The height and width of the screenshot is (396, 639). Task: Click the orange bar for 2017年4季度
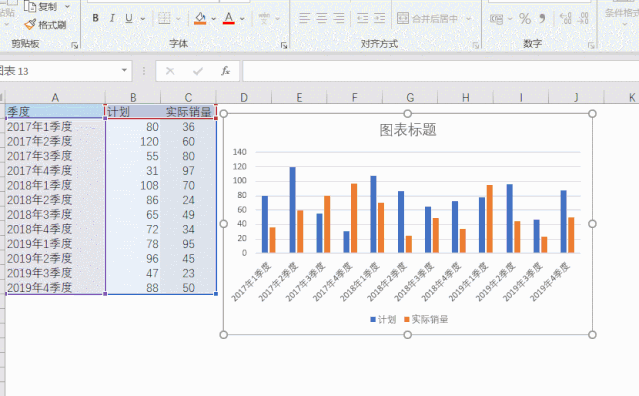pos(354,218)
